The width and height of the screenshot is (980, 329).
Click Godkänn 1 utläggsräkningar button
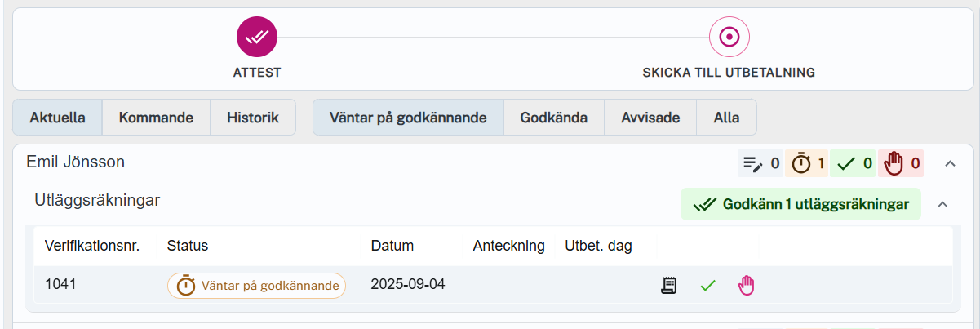tap(800, 204)
